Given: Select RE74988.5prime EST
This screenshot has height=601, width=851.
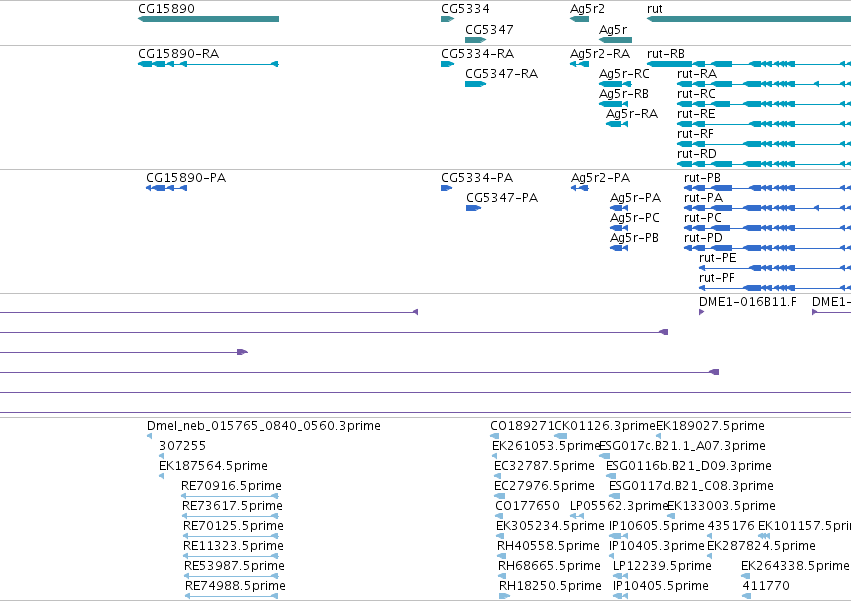Looking at the screenshot, I should pos(232,596).
